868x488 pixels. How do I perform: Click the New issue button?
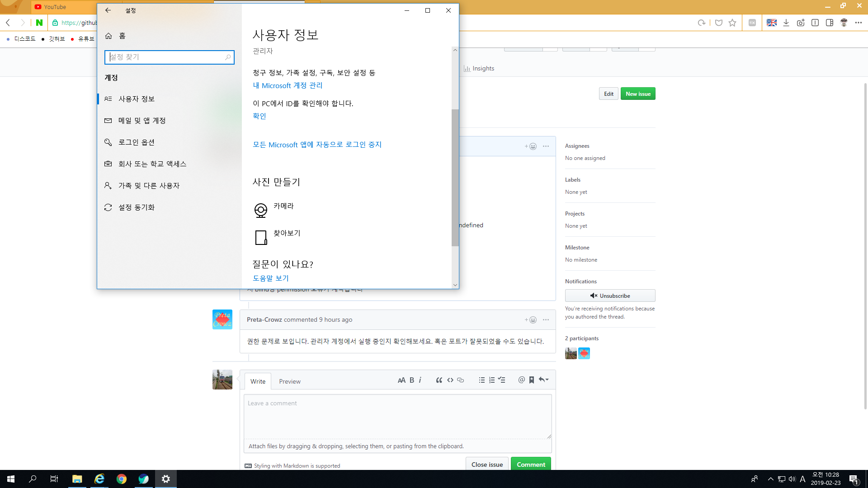[x=638, y=94]
